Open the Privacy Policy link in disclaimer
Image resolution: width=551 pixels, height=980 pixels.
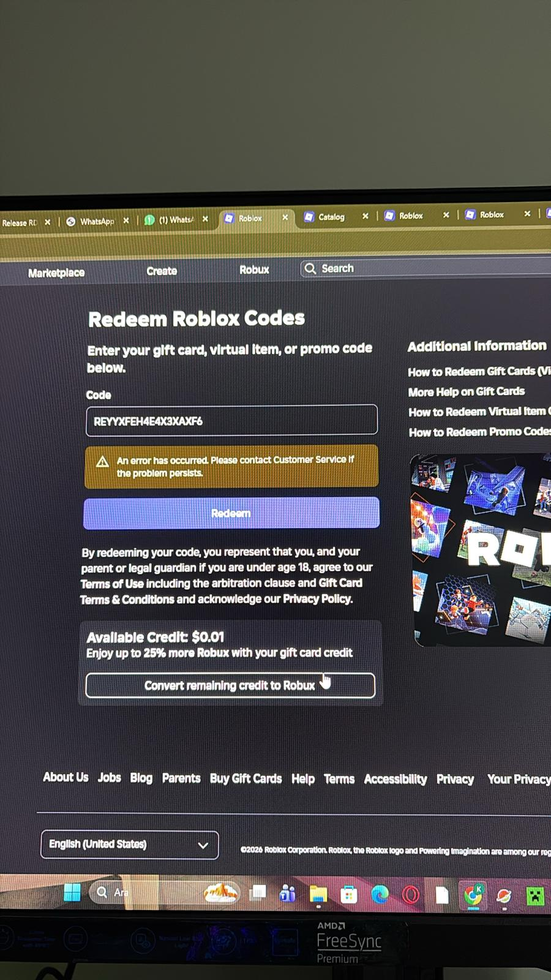[317, 598]
